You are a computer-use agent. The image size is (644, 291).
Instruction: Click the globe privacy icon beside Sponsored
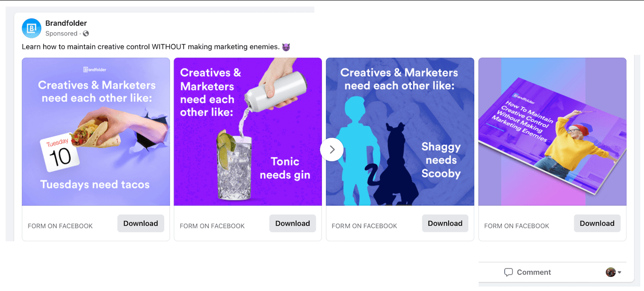(x=85, y=34)
